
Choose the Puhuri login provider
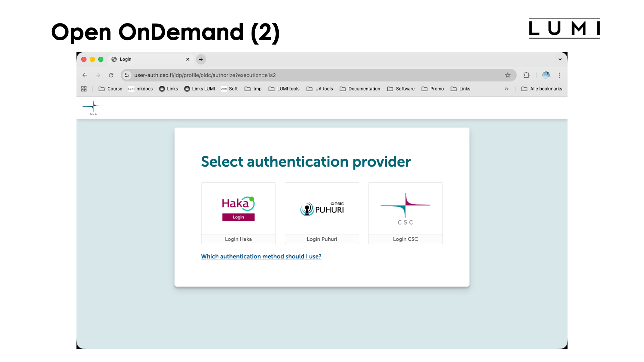click(x=322, y=213)
